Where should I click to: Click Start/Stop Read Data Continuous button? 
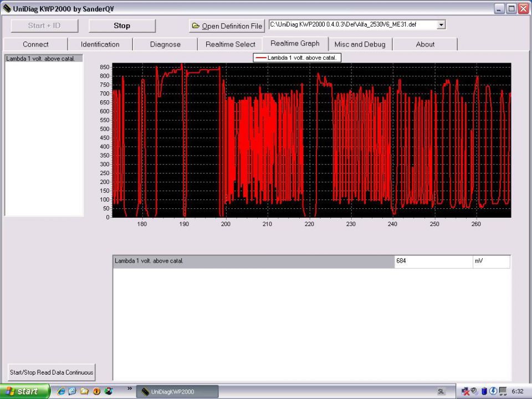(52, 372)
